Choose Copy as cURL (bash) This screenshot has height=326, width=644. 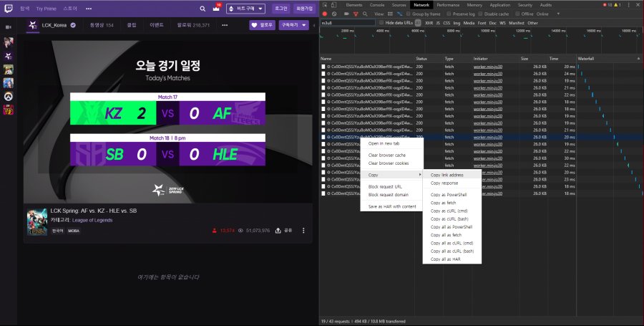point(452,219)
